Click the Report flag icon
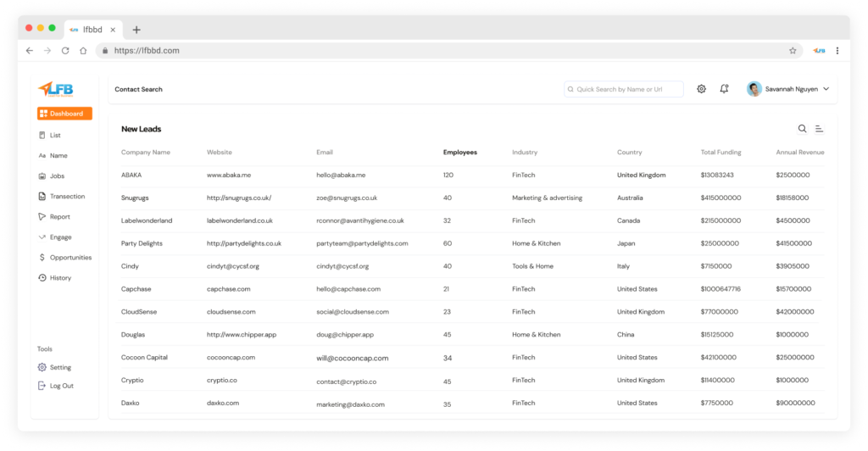 coord(42,217)
